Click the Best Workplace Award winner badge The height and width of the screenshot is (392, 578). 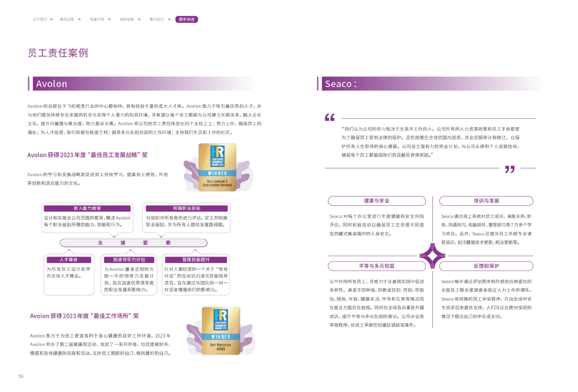point(220,330)
